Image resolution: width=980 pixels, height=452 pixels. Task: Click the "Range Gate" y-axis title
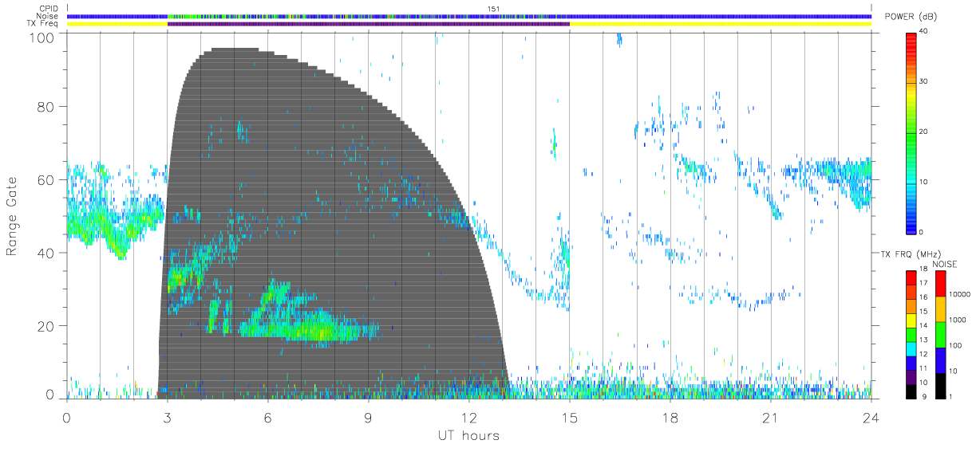tap(13, 215)
